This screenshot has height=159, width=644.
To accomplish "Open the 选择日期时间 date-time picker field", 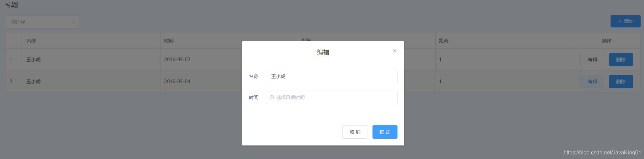I will pyautogui.click(x=331, y=97).
